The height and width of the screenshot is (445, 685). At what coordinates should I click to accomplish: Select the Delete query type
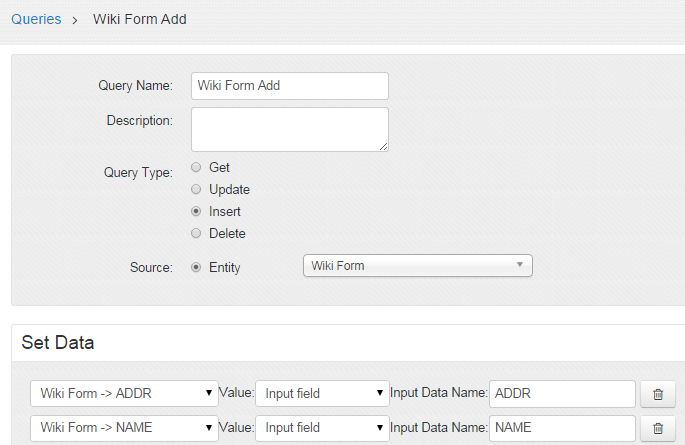click(x=196, y=233)
